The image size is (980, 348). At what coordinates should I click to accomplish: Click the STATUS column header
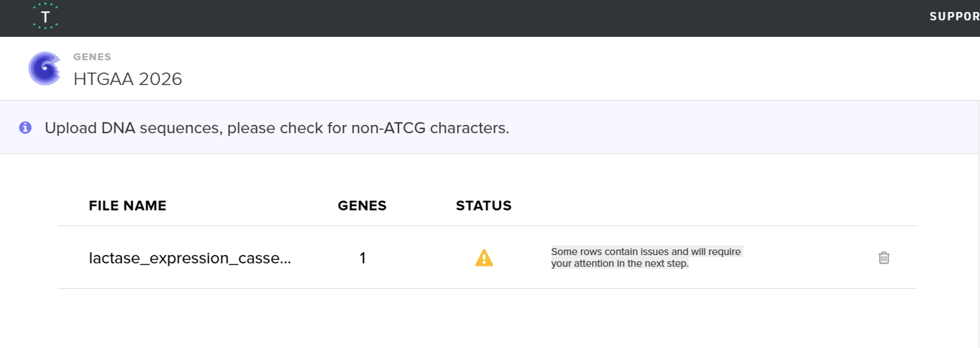(x=484, y=206)
